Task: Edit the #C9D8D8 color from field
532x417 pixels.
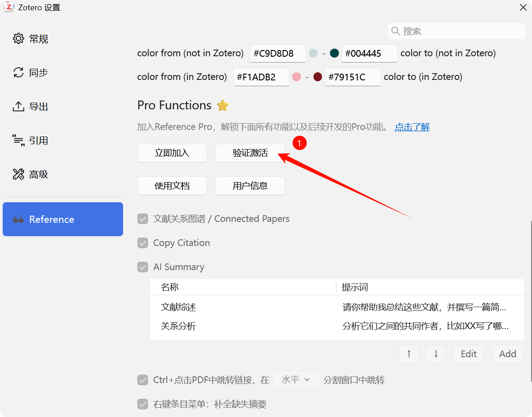Action: coord(278,53)
